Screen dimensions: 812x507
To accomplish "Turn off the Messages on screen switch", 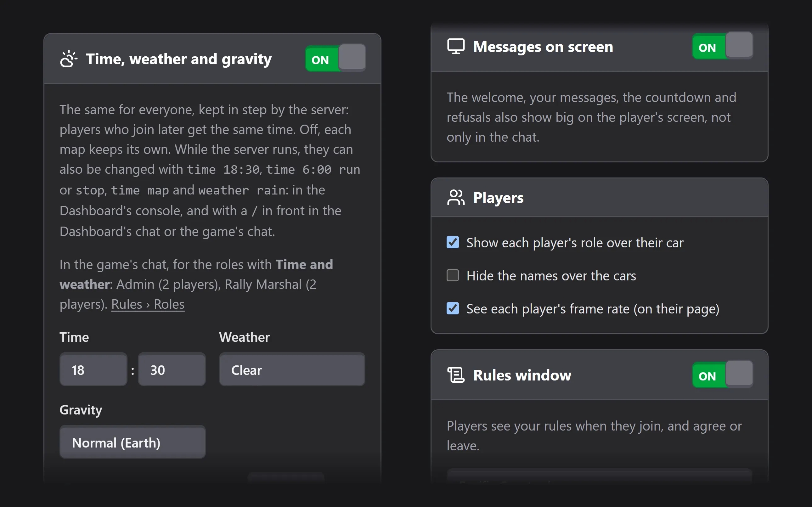I will tap(723, 46).
